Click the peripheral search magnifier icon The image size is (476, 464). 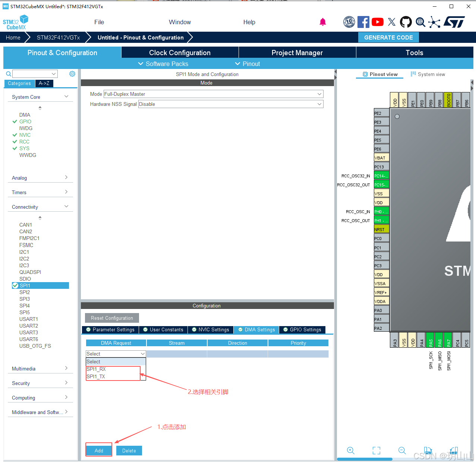click(9, 74)
